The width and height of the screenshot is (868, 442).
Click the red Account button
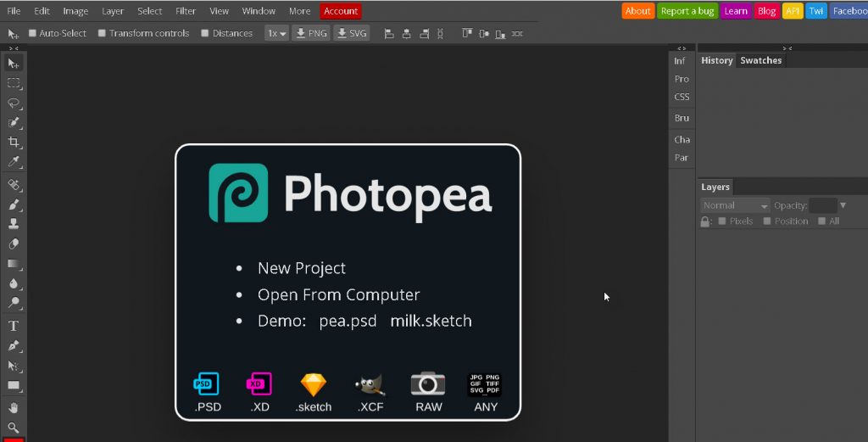(341, 11)
